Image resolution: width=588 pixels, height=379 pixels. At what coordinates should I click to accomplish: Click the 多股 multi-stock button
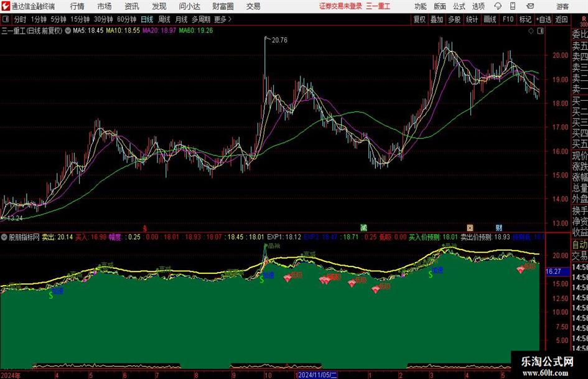coord(454,19)
